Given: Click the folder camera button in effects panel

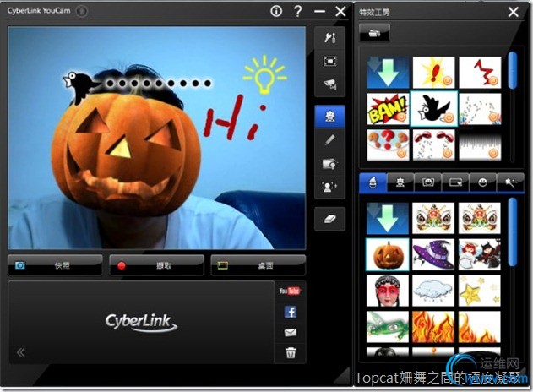Looking at the screenshot, I should [374, 33].
